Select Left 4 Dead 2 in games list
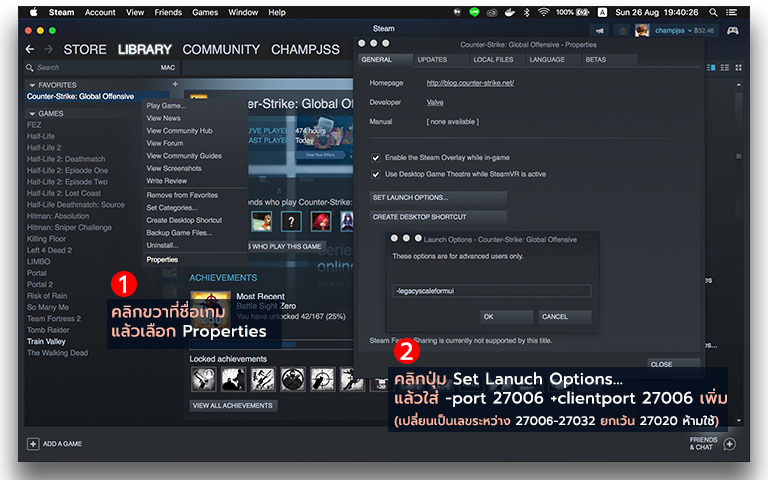Screen dimensions: 768x480 49,250
